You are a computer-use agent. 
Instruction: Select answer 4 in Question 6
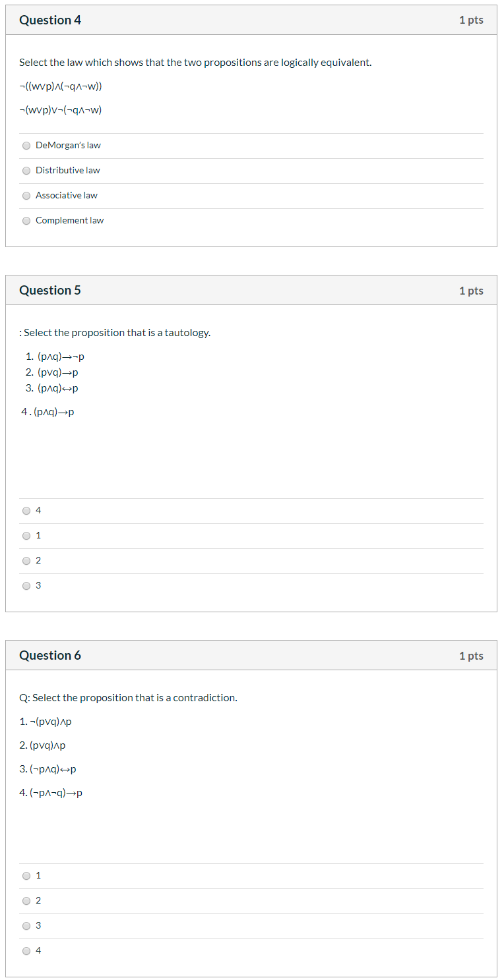[x=26, y=950]
